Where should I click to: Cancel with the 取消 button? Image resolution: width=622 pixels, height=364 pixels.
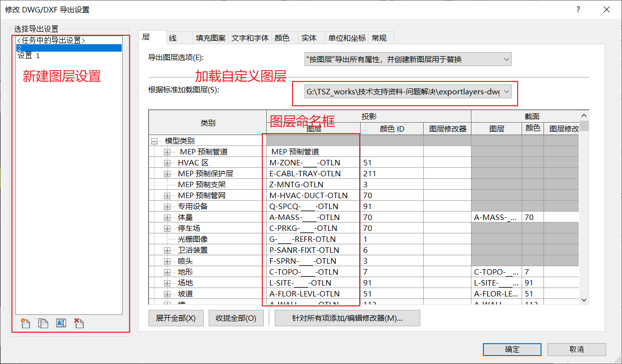576,350
